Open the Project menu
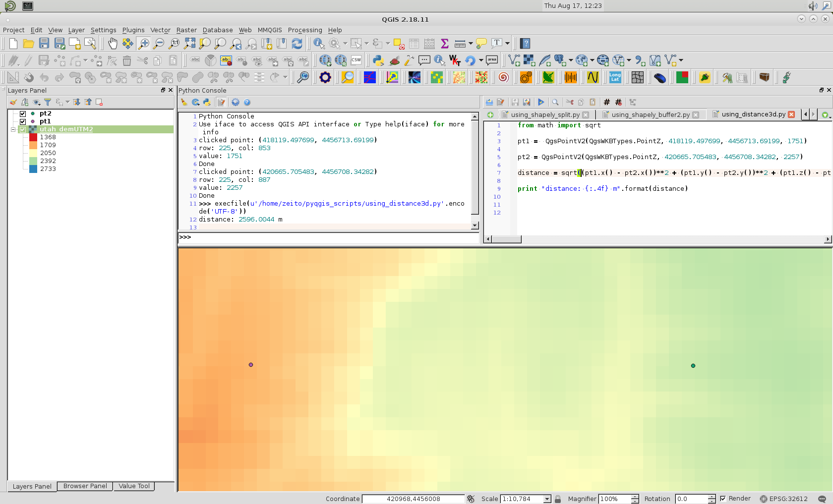833x504 pixels. pyautogui.click(x=14, y=30)
